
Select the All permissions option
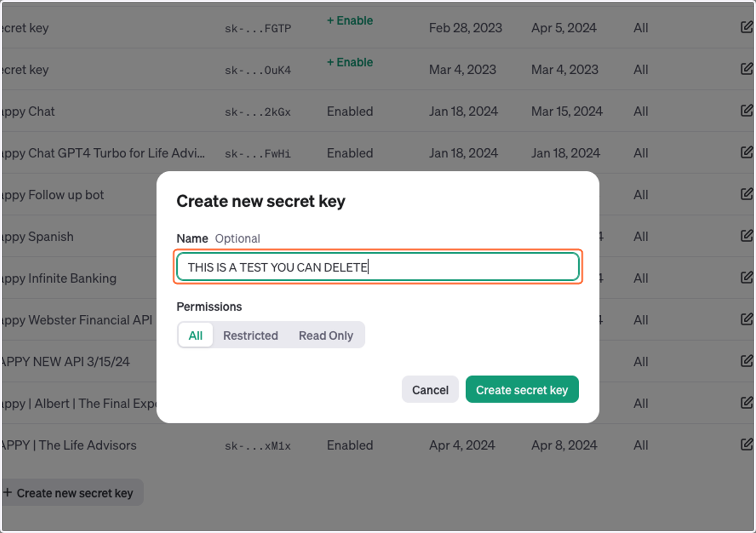(x=195, y=335)
